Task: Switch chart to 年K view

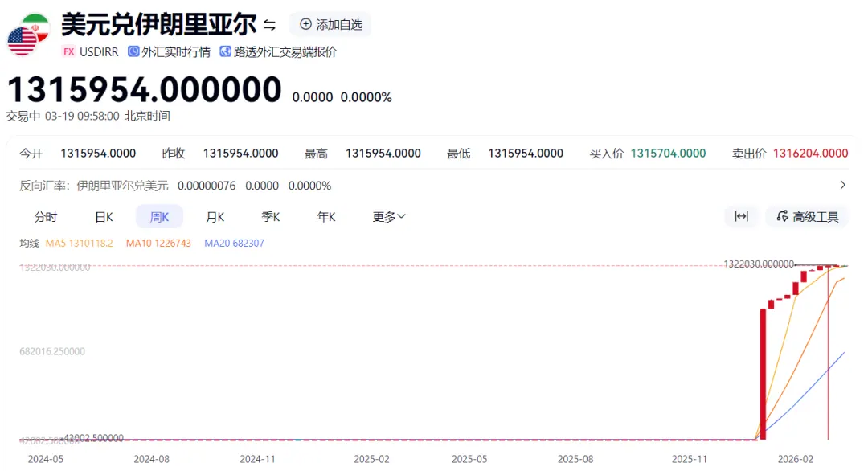Action: (x=326, y=216)
